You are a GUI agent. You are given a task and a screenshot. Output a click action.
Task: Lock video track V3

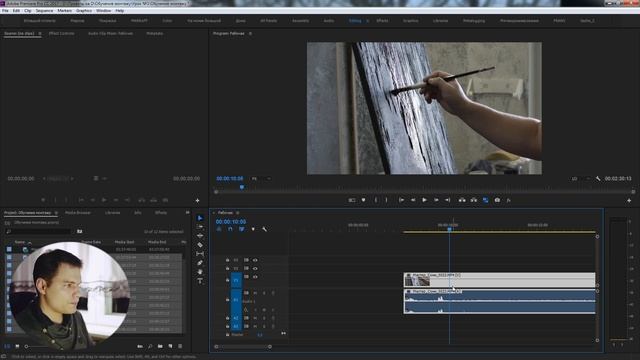[x=228, y=260]
